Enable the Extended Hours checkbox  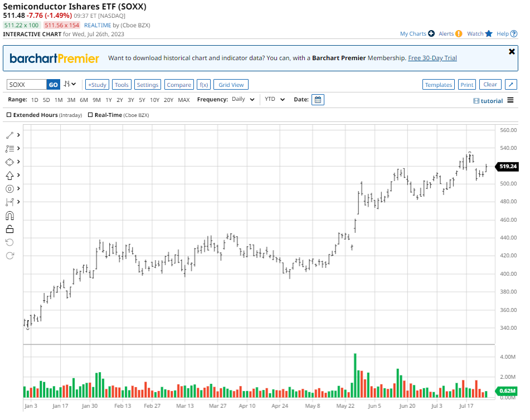[x=9, y=115]
